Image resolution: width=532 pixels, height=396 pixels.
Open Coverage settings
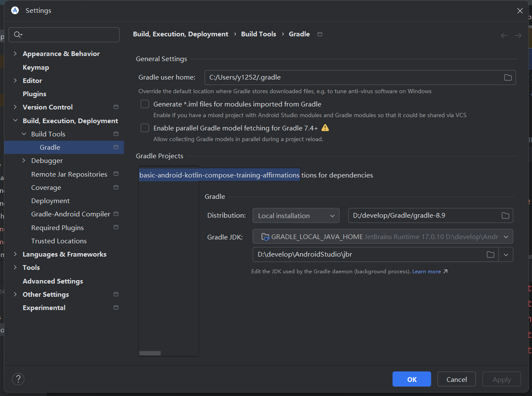[46, 187]
